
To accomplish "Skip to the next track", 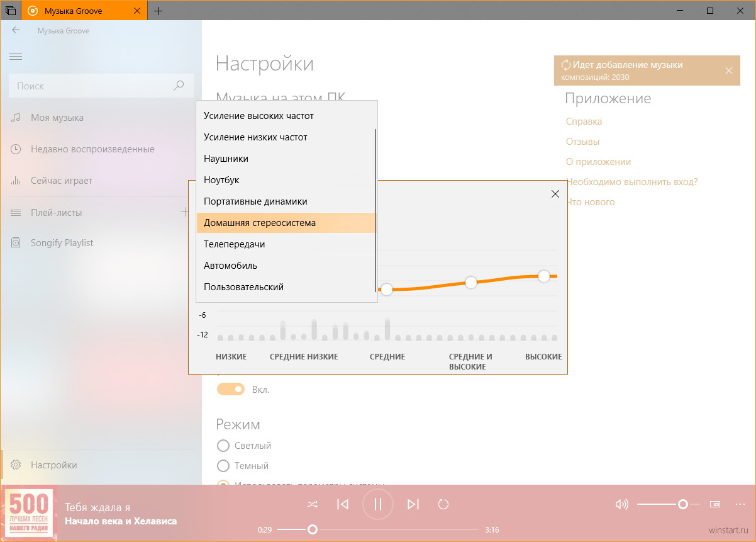I will (x=413, y=504).
